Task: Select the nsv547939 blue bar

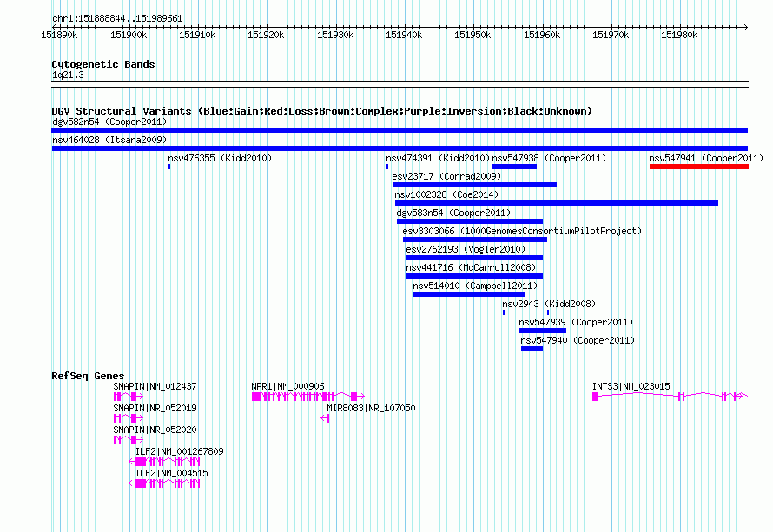Action: click(x=543, y=331)
